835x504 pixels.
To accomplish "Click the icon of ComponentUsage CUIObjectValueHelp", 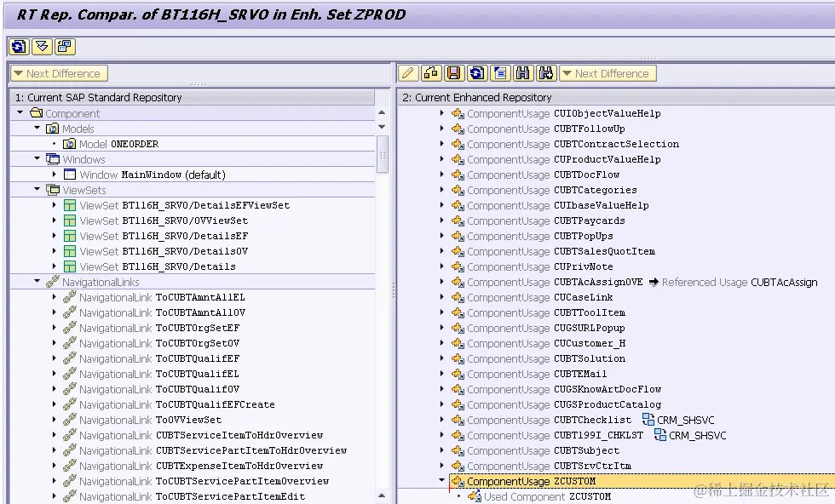I will 458,113.
